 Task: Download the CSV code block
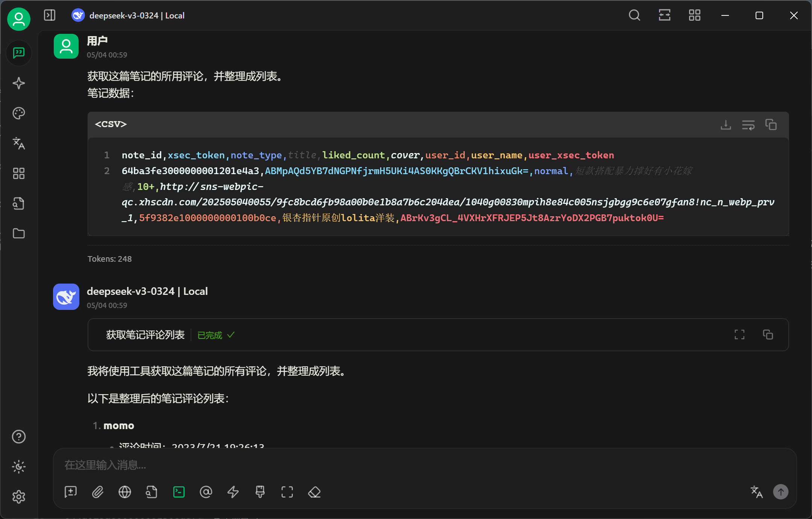726,125
